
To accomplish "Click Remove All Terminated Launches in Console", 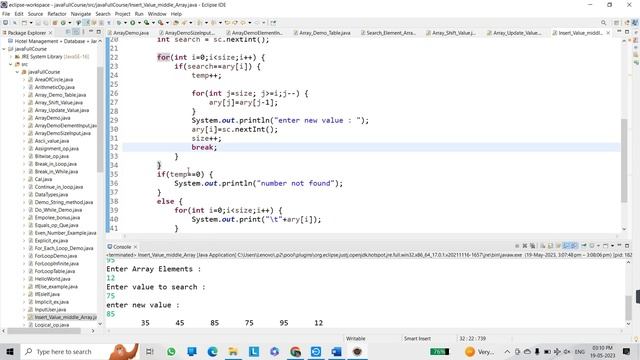I will click(532, 246).
